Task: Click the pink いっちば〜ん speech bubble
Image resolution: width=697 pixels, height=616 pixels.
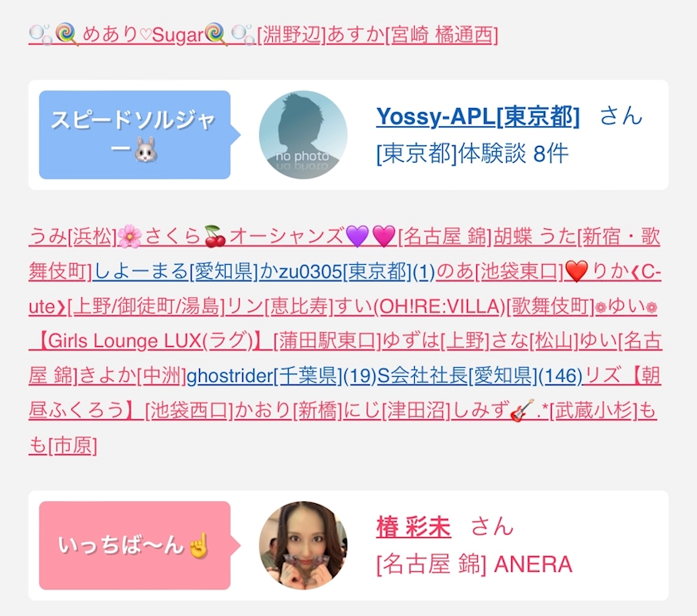Action: coord(134,545)
